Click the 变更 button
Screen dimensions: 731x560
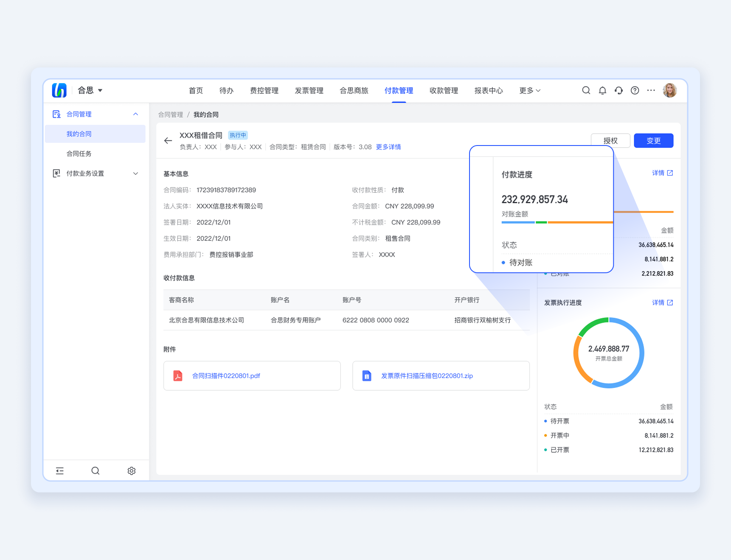pyautogui.click(x=653, y=140)
